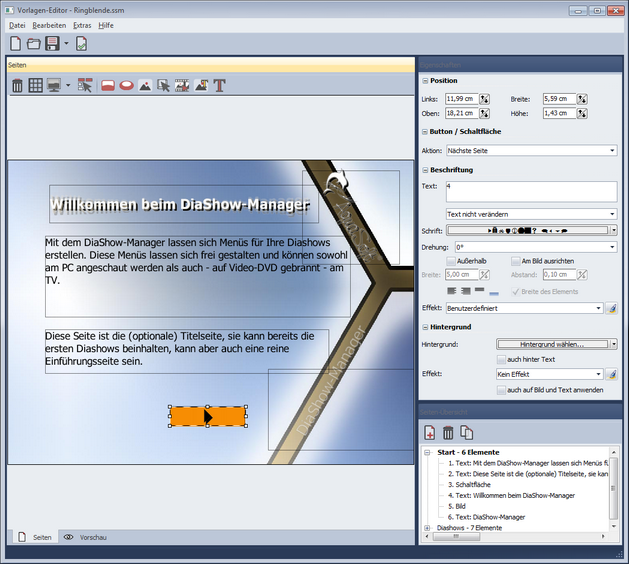Open the Aktion dropdown showing Nächste Seite
This screenshot has height=564, width=629.
point(531,150)
